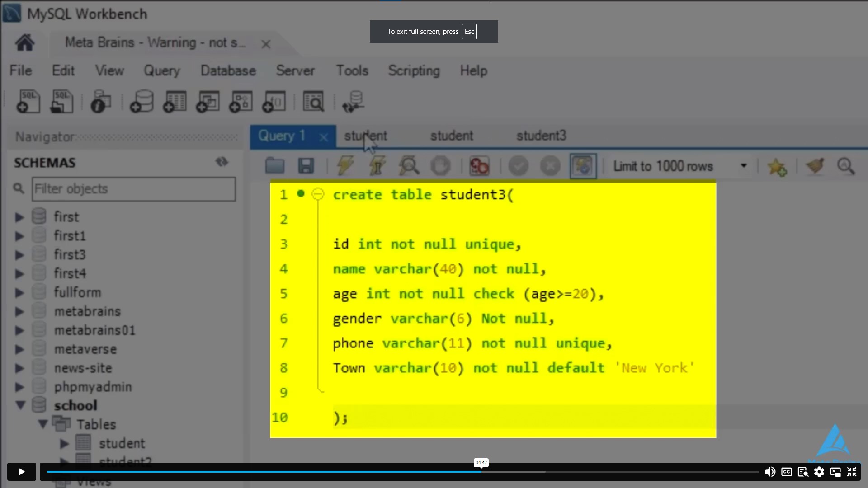Viewport: 868px width, 488px height.
Task: Collapse the create table code fold
Action: click(x=318, y=194)
